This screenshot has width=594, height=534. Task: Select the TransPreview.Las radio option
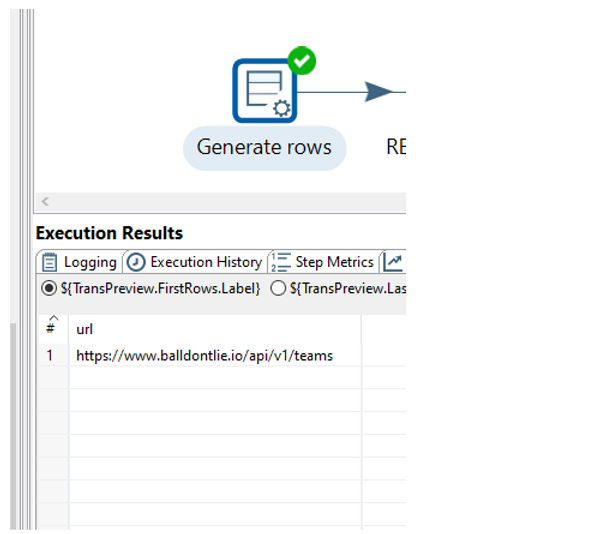pyautogui.click(x=278, y=289)
